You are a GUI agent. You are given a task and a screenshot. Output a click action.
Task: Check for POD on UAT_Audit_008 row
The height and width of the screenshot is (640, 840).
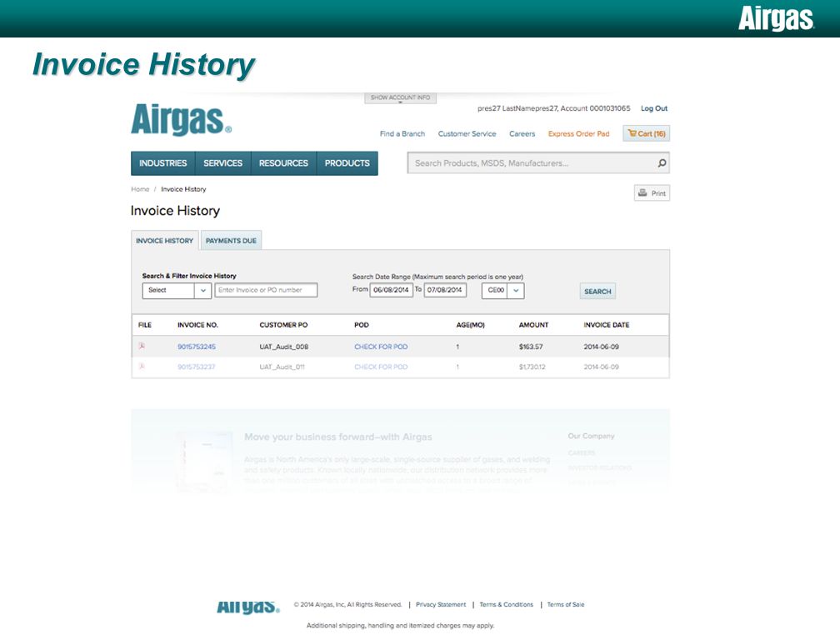[x=381, y=347]
